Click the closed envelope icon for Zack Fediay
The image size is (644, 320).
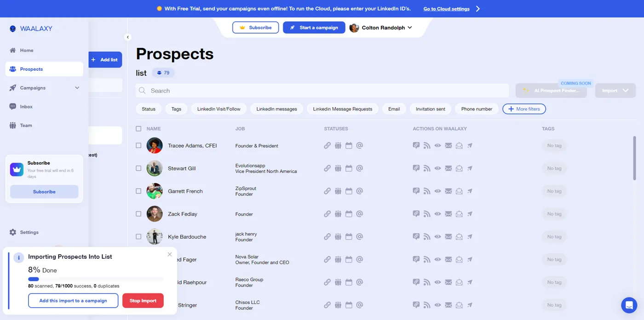tap(448, 214)
